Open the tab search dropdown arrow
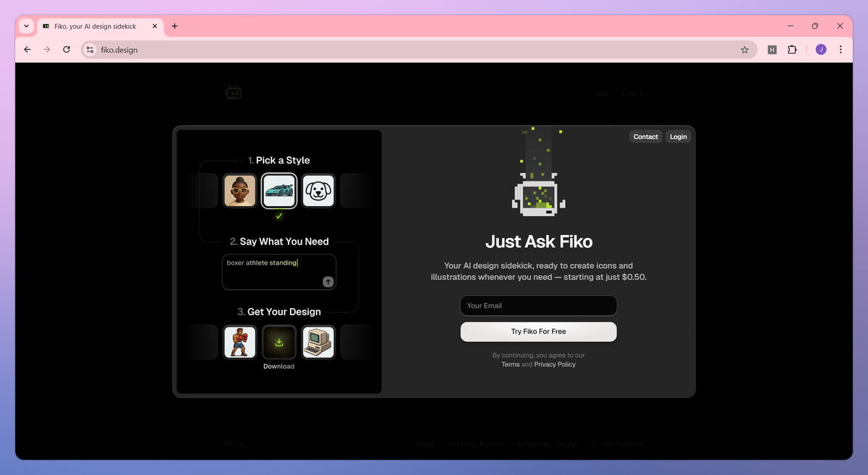 pos(27,26)
